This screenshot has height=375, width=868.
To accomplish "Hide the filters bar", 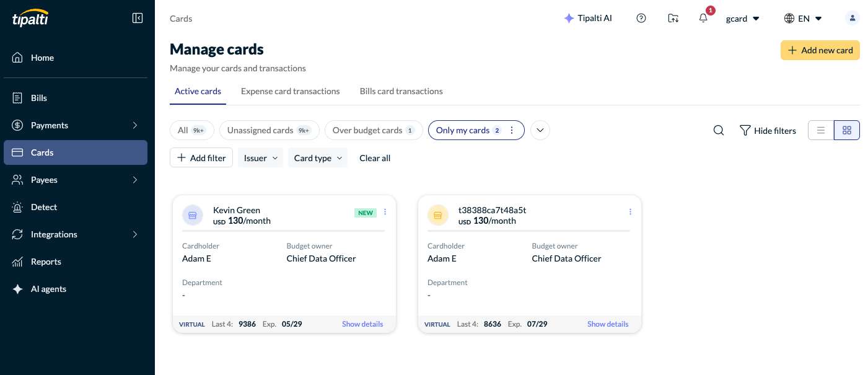I will pyautogui.click(x=768, y=131).
